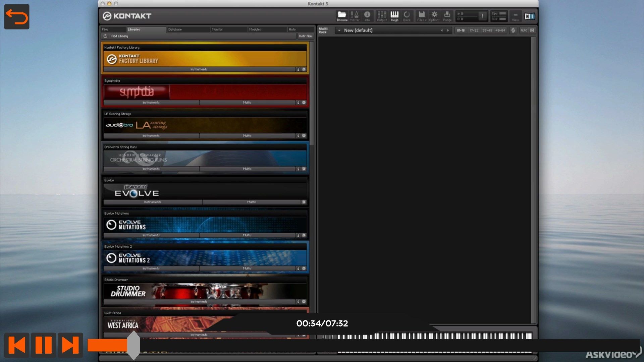Open the Files menu dropdown

point(422,16)
